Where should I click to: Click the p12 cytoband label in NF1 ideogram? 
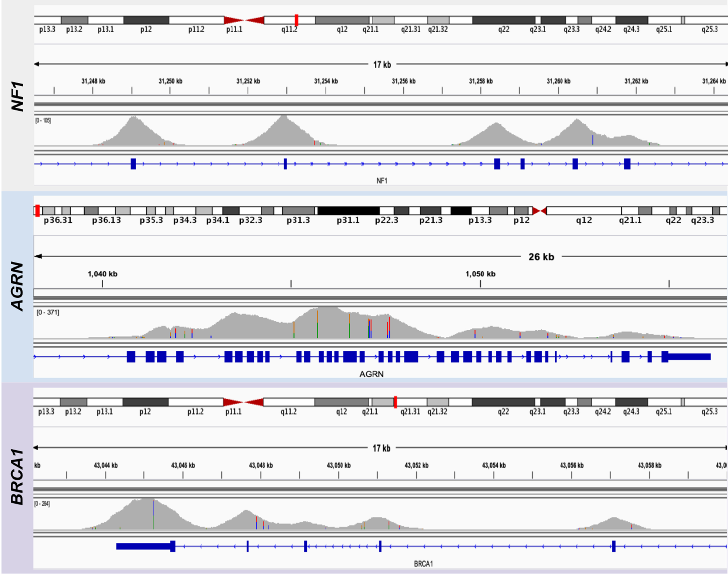click(x=146, y=29)
